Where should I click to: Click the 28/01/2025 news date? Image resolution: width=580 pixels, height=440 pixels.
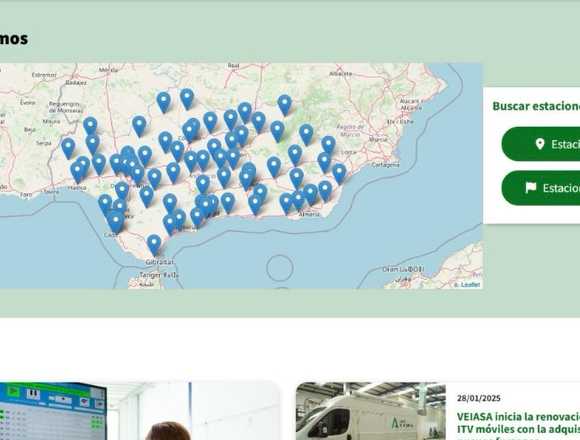(x=479, y=398)
